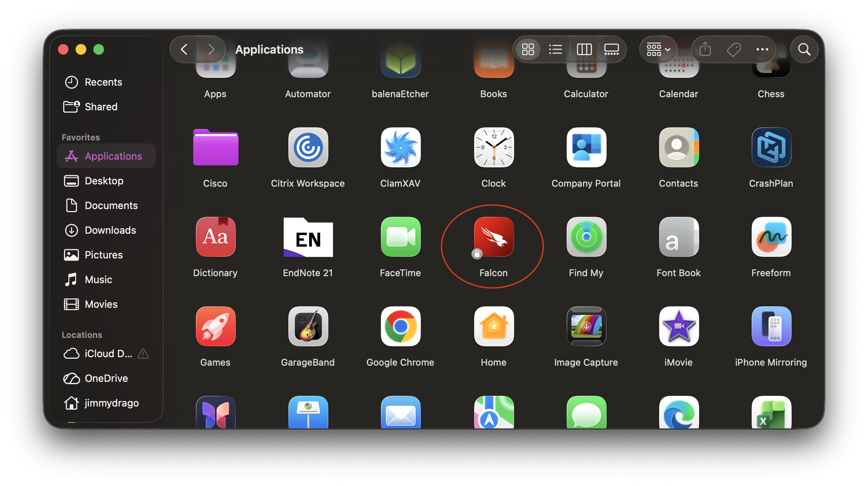
Task: Open the Shared sidebar item
Action: point(106,107)
